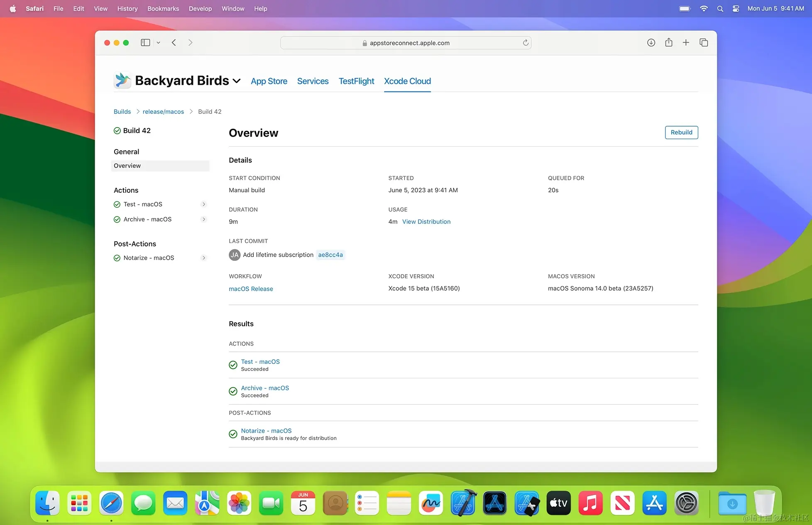The image size is (812, 525).
Task: Open the Bookmarks menu in Safari
Action: pos(163,8)
